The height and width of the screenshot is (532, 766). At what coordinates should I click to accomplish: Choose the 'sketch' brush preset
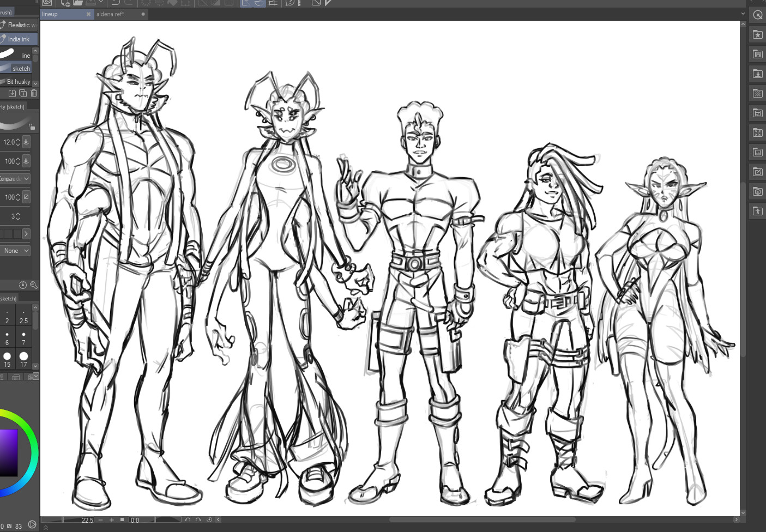[16, 68]
